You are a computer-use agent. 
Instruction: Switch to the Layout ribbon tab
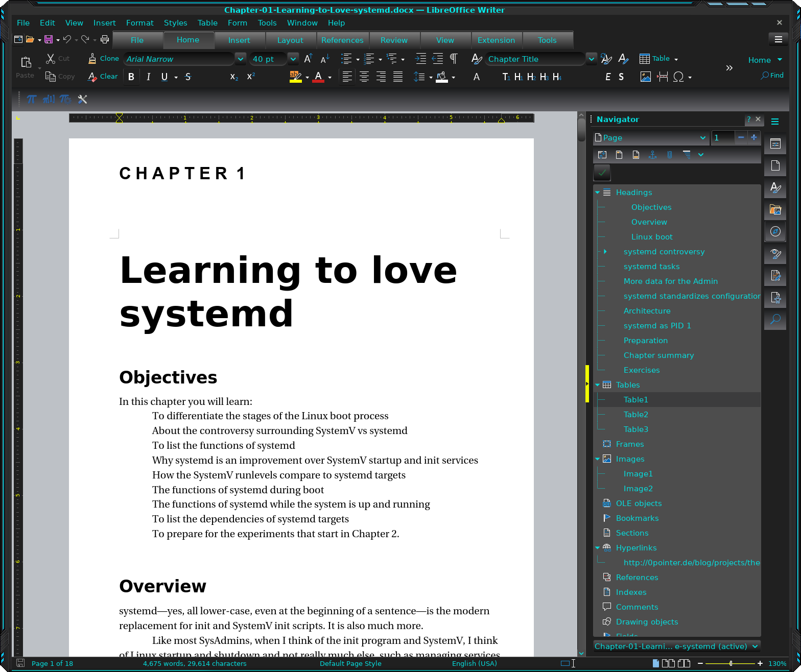[290, 40]
